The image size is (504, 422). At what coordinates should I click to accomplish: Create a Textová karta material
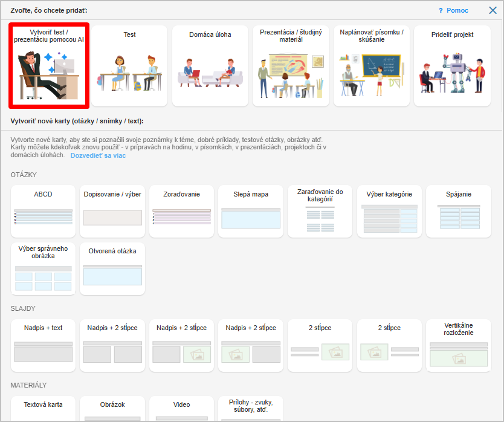pos(43,408)
